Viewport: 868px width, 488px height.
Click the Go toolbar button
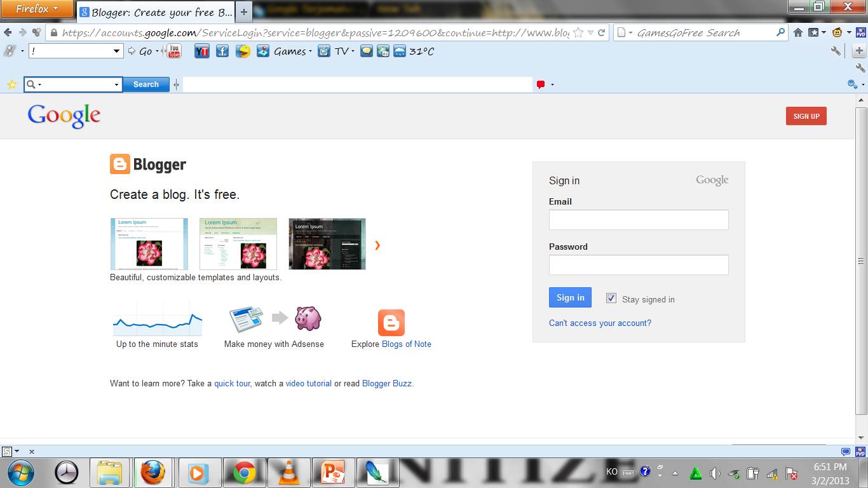coord(140,51)
